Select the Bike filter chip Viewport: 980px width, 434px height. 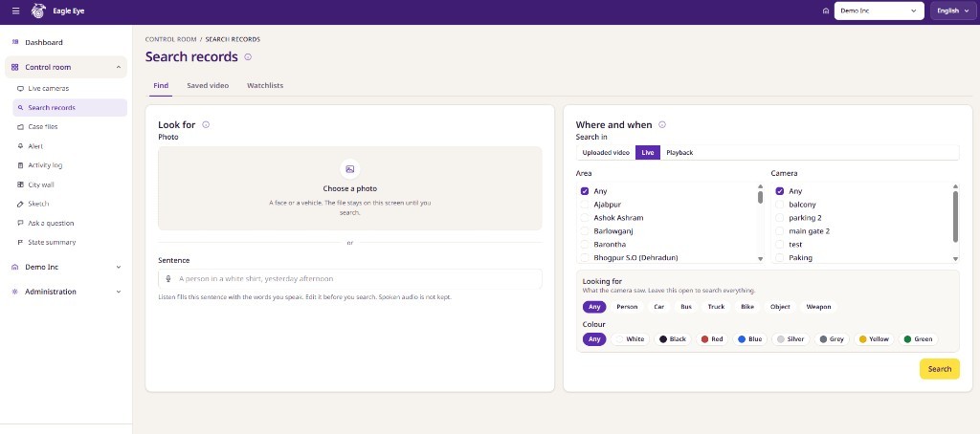coord(747,307)
